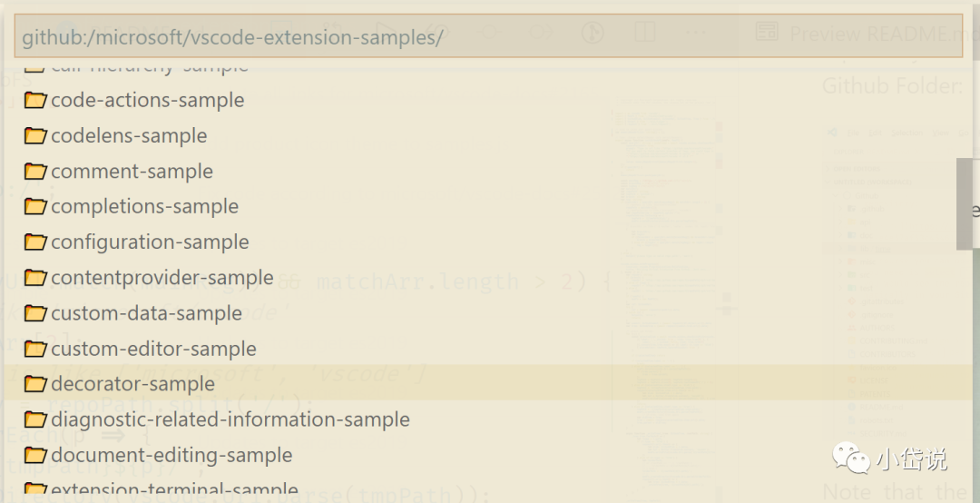Click the custom-data-sample folder icon

pyautogui.click(x=35, y=313)
